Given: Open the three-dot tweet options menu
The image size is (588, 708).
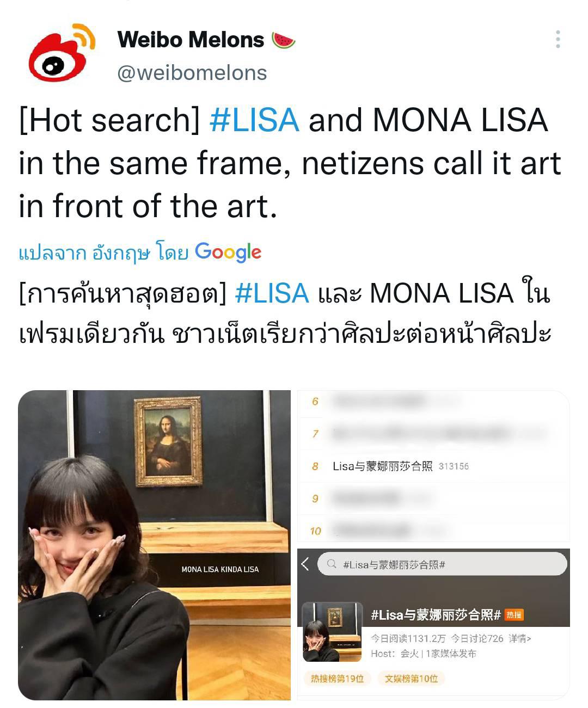Looking at the screenshot, I should pyautogui.click(x=558, y=39).
